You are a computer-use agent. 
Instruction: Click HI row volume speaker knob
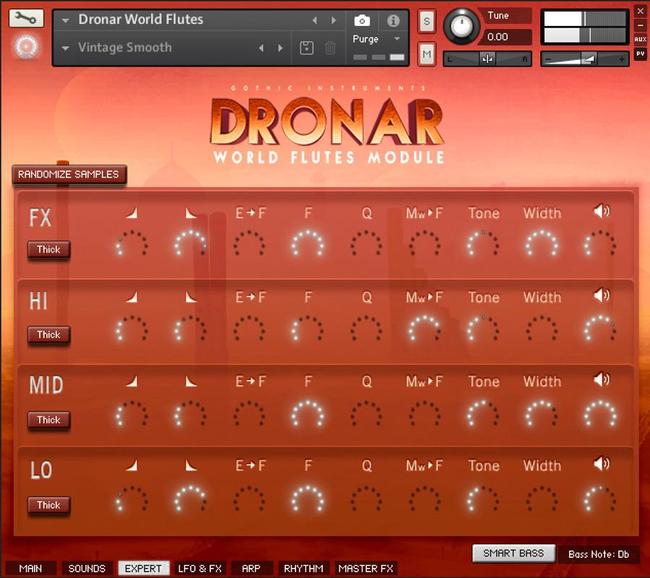600,328
